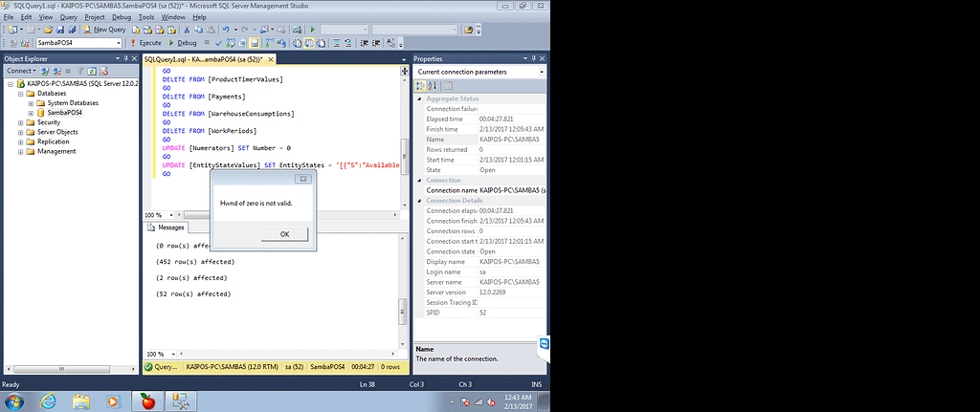Expand the System Databases folder
The height and width of the screenshot is (412, 980).
click(32, 103)
